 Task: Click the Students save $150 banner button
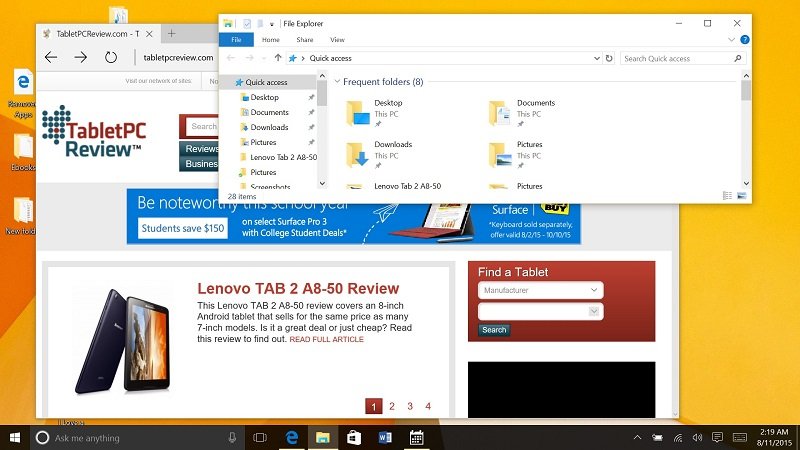(183, 228)
